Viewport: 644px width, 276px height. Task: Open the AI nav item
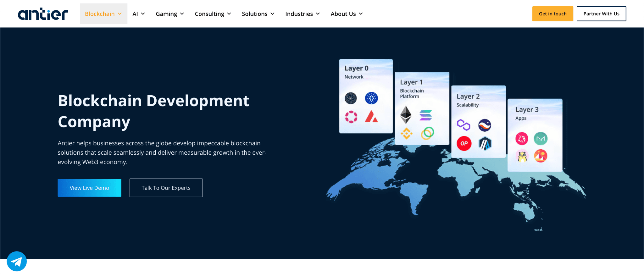[139, 14]
